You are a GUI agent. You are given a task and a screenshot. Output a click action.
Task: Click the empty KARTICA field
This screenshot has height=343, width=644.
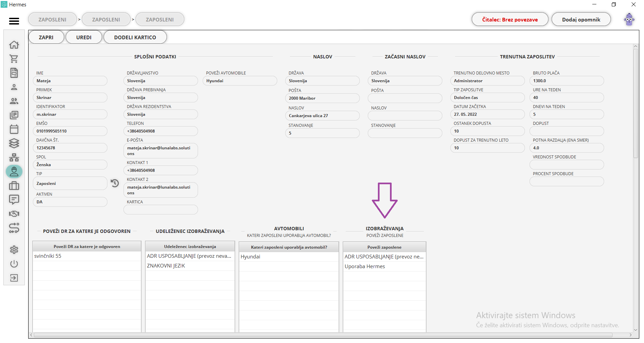(161, 210)
